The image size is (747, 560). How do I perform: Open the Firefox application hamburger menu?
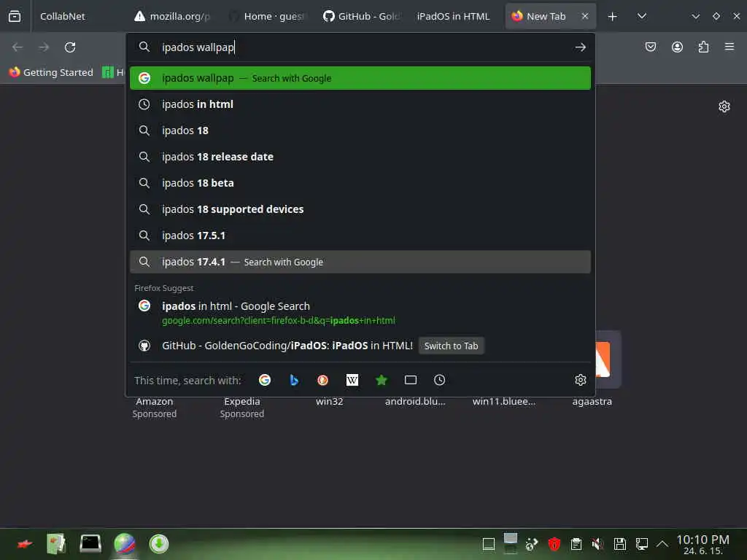[x=729, y=47]
